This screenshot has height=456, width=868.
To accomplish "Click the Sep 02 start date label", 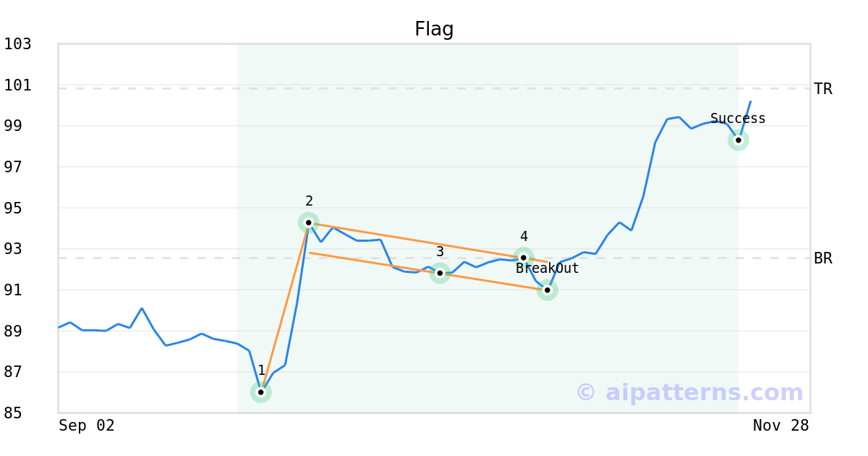I will tap(87, 426).
